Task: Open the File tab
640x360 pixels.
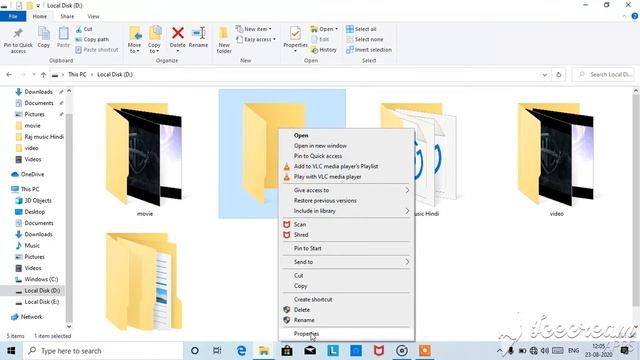Action: click(13, 16)
